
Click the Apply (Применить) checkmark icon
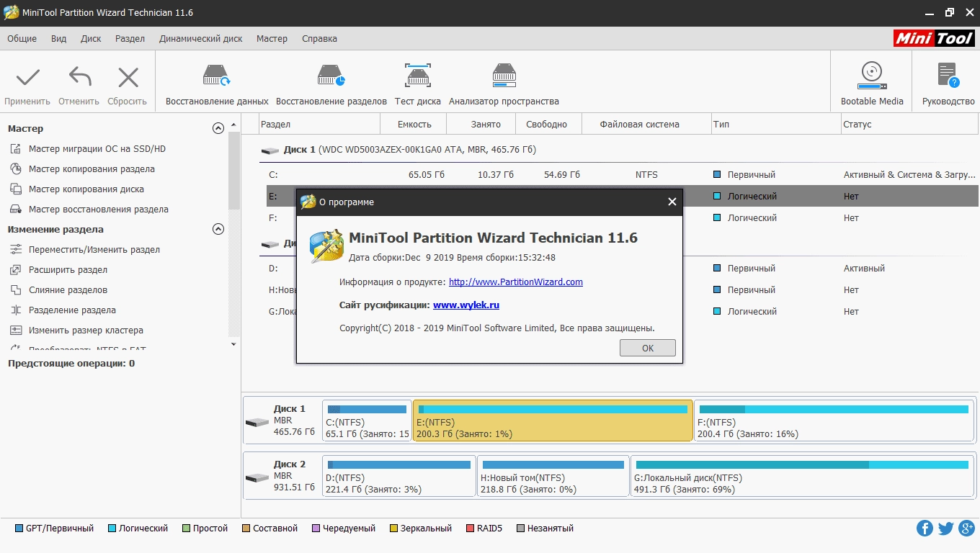28,77
